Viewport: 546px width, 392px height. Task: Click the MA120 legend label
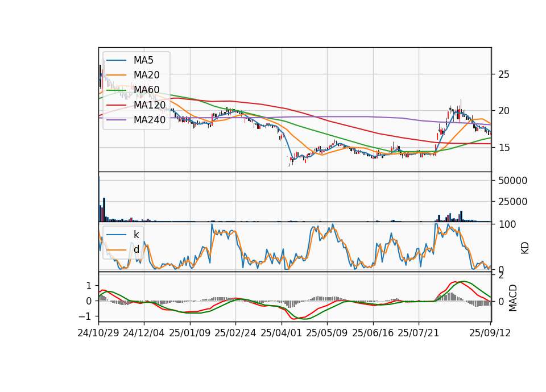pyautogui.click(x=150, y=105)
